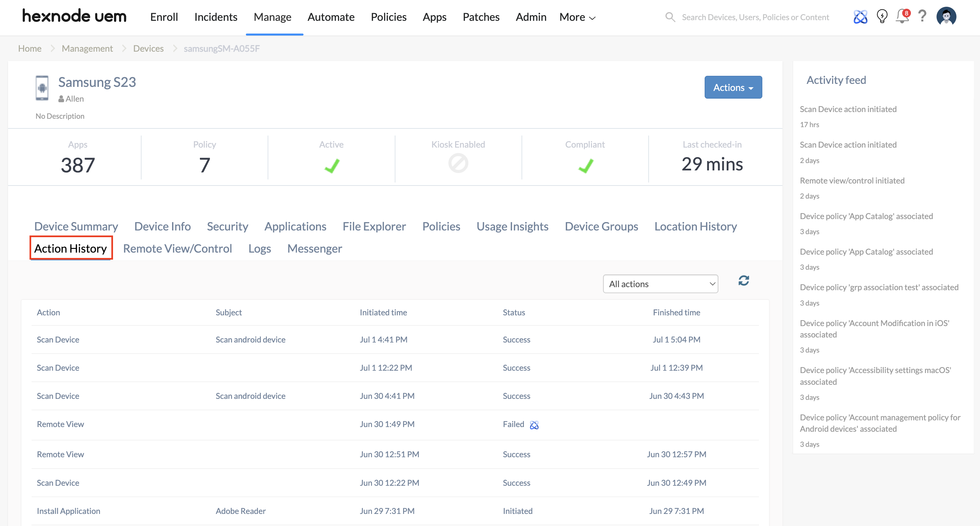The height and width of the screenshot is (526, 980).
Task: Switch to the Logs tab
Action: pyautogui.click(x=260, y=249)
